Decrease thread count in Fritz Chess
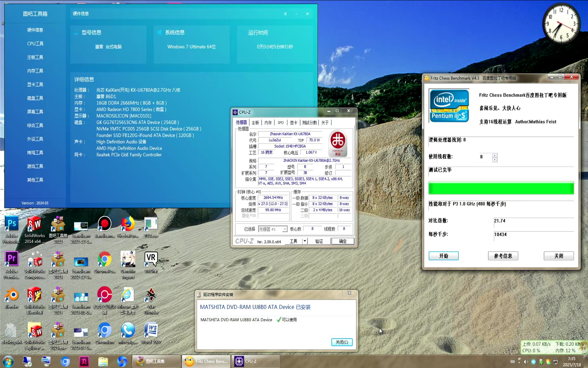 (495, 160)
